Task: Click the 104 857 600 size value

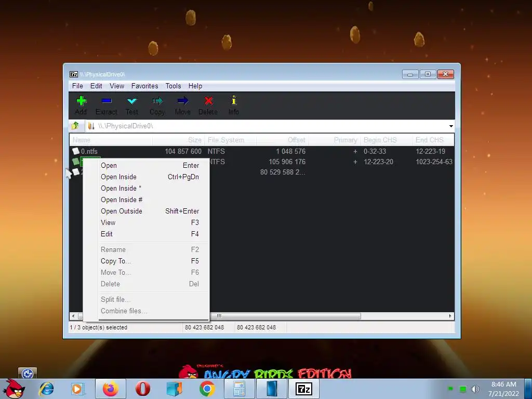Action: 183,151
